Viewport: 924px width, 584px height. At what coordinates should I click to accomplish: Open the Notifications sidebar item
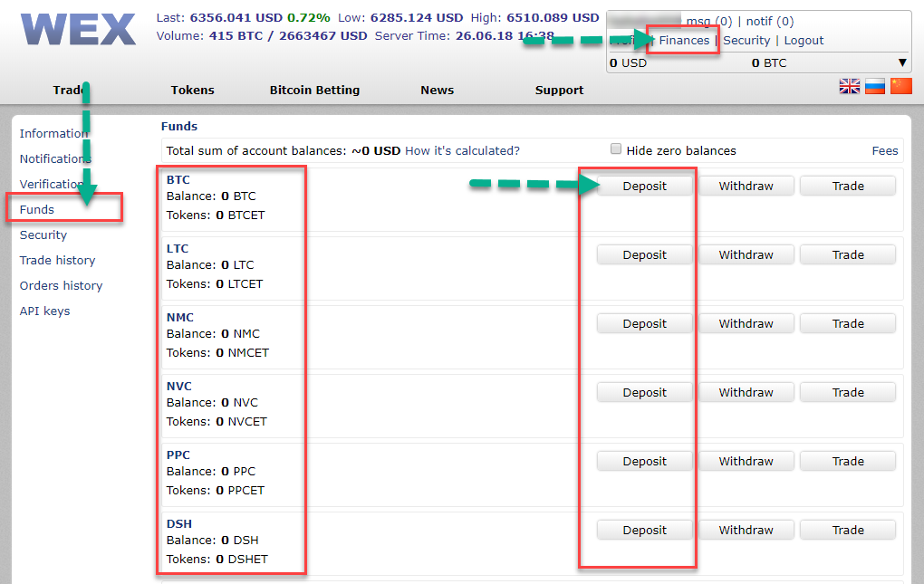pos(55,159)
